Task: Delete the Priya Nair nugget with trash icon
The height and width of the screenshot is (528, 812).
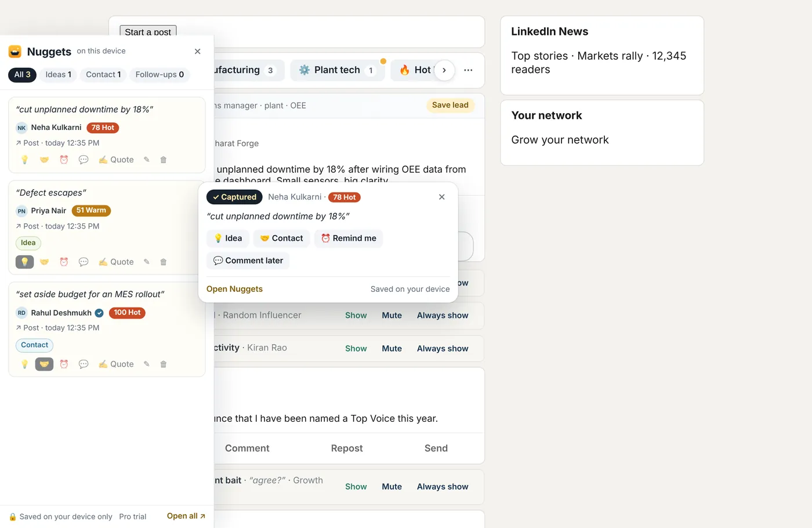Action: (x=164, y=262)
